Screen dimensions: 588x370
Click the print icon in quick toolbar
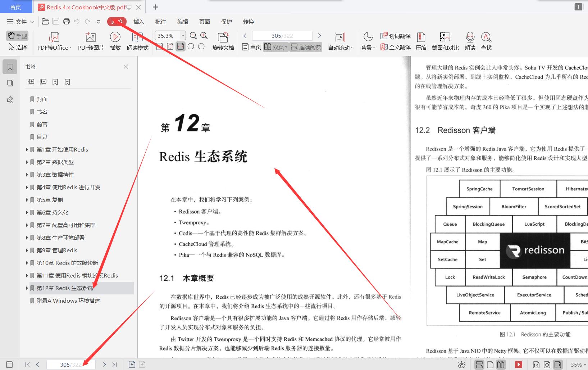67,22
